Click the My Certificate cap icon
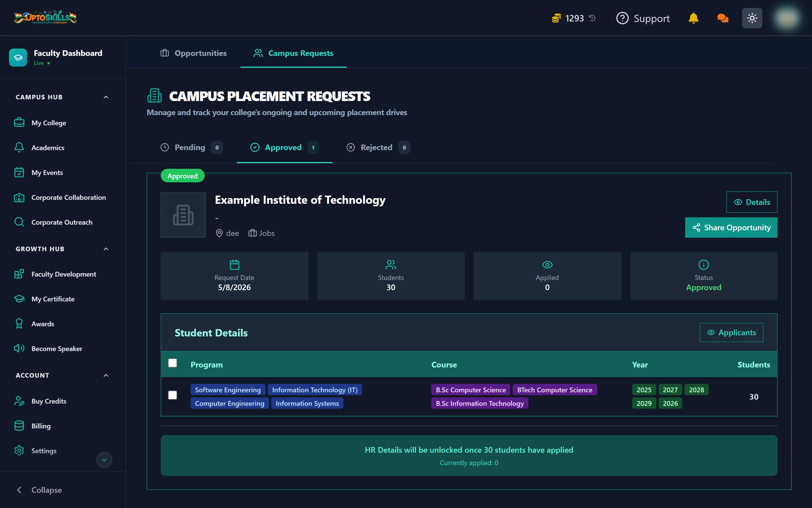This screenshot has height=508, width=812. pyautogui.click(x=19, y=299)
